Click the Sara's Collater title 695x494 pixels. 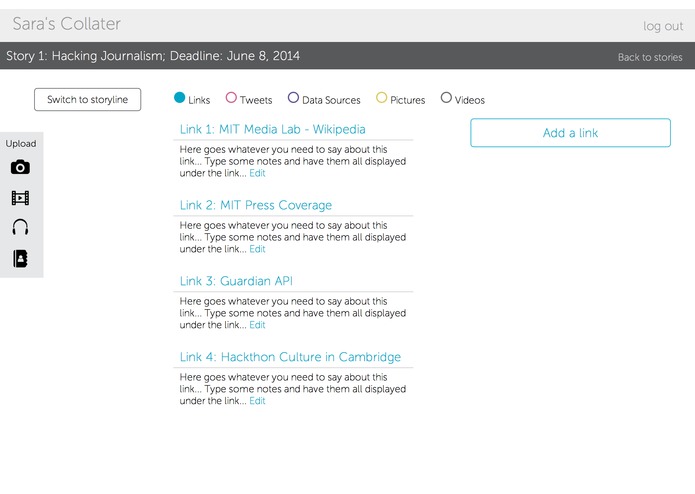[x=66, y=24]
